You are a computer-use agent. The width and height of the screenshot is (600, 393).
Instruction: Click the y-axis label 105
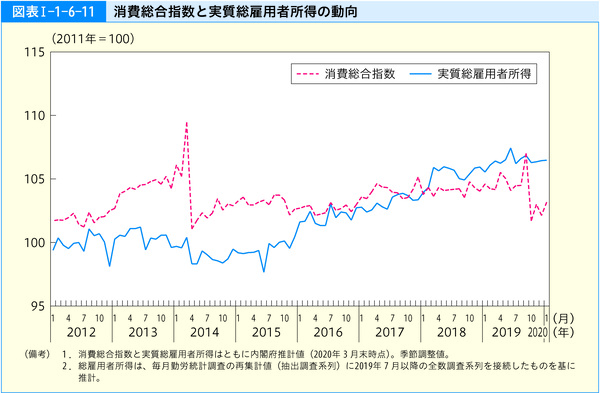34,179
